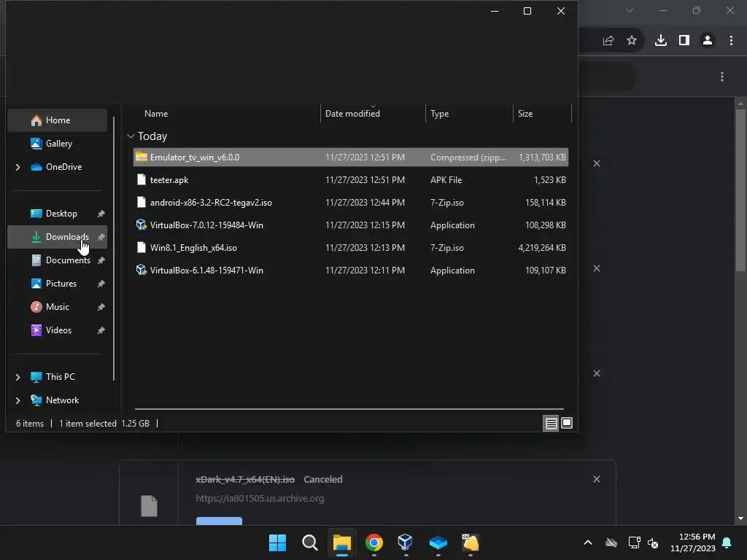Open the notifications bell icon

pos(727,542)
